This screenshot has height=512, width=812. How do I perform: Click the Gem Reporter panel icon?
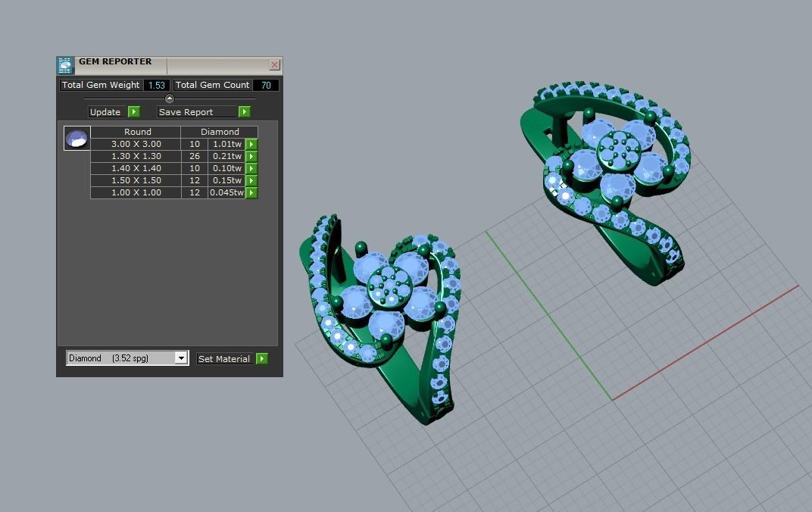64,66
